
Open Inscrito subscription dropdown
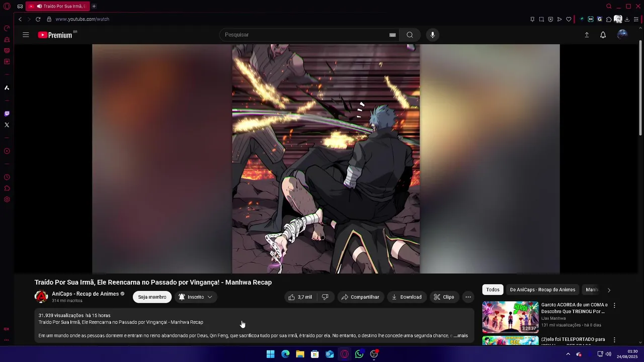pos(196,297)
